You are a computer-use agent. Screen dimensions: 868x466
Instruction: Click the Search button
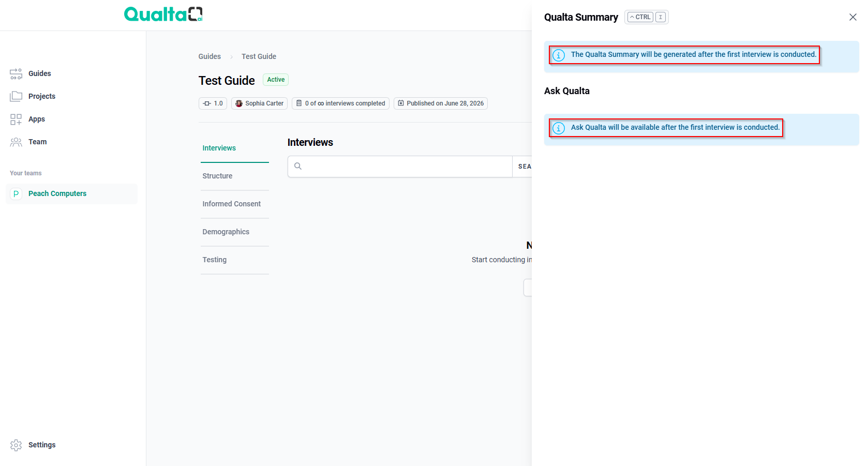click(522, 167)
